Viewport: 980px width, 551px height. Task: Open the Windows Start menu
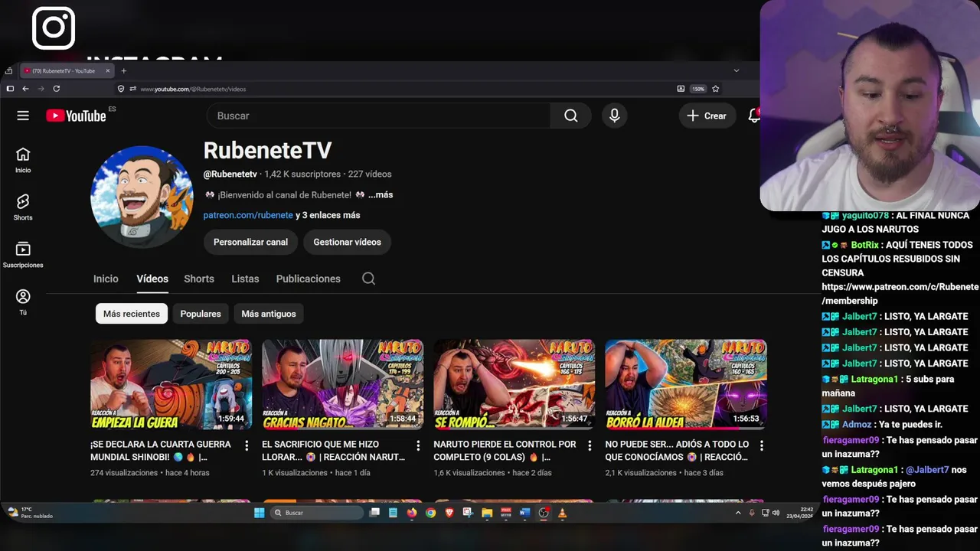[259, 513]
